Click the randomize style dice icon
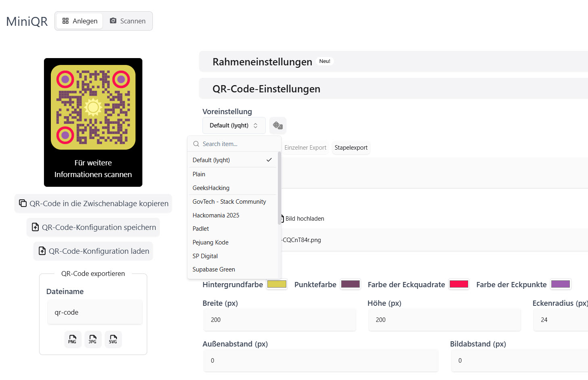Image resolution: width=588 pixels, height=380 pixels. click(277, 125)
